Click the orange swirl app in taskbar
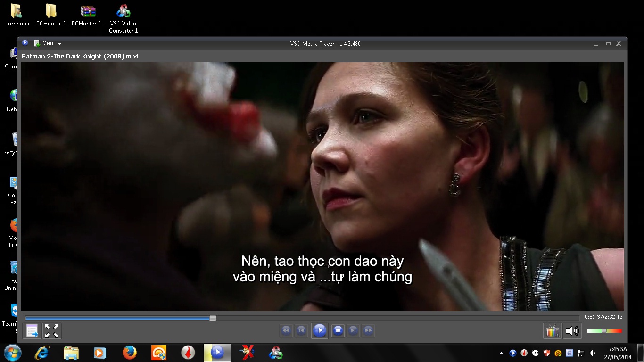The width and height of the screenshot is (644, 362). point(159,353)
